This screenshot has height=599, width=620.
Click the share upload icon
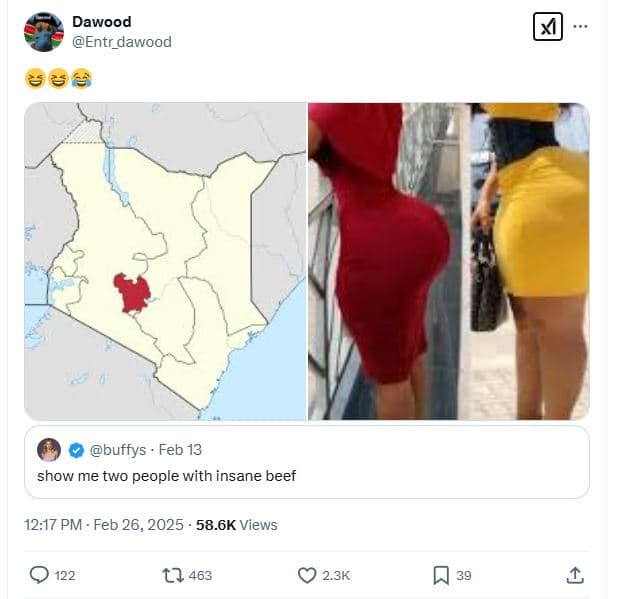pyautogui.click(x=575, y=575)
